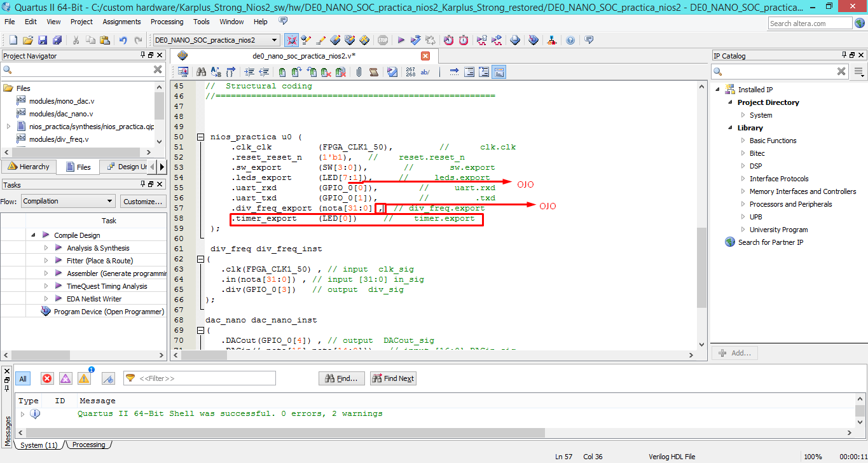Image resolution: width=868 pixels, height=463 pixels.
Task: Click the Save All icon
Action: tap(57, 40)
